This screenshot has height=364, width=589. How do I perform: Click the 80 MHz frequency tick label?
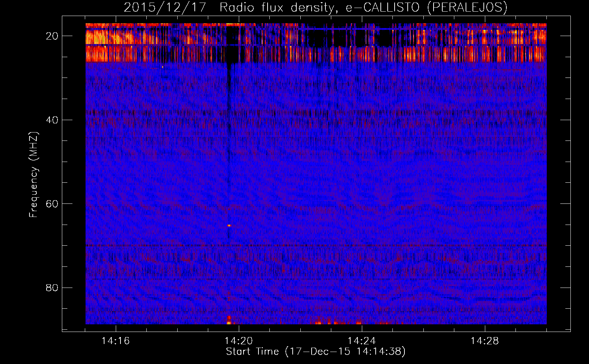click(x=52, y=288)
